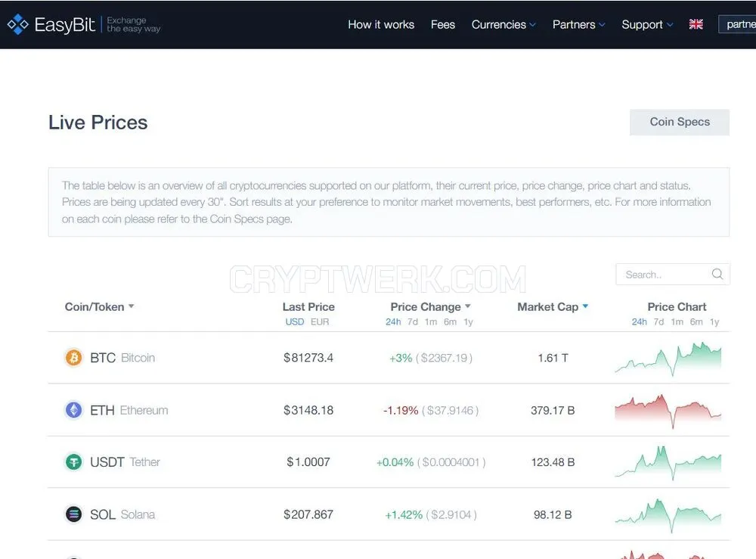The image size is (756, 559).
Task: Click the EasyBit logo icon
Action: pyautogui.click(x=18, y=24)
